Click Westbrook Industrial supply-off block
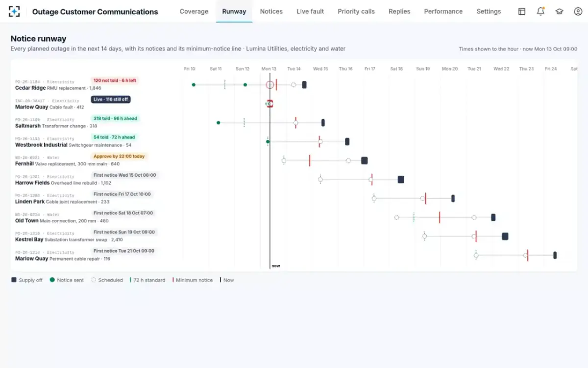Screen dimensions: 588x368 coord(347,142)
